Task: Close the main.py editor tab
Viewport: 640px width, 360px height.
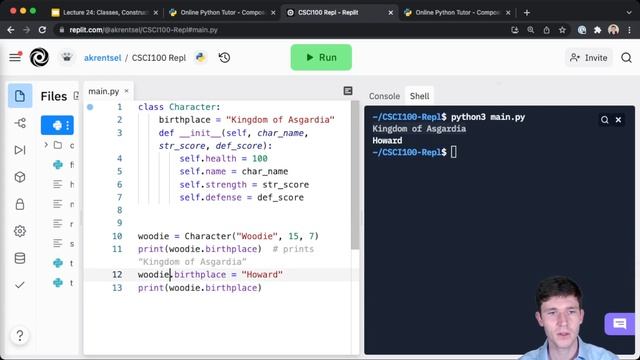Action: click(x=127, y=91)
